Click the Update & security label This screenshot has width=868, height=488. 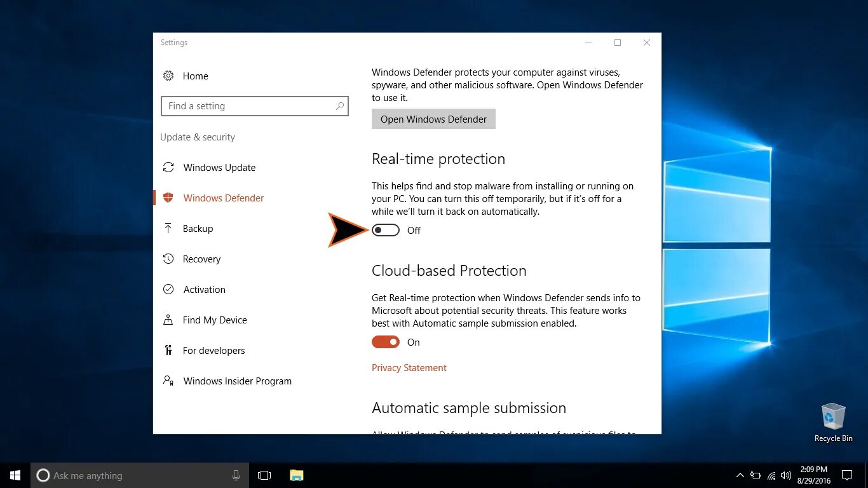pos(198,137)
